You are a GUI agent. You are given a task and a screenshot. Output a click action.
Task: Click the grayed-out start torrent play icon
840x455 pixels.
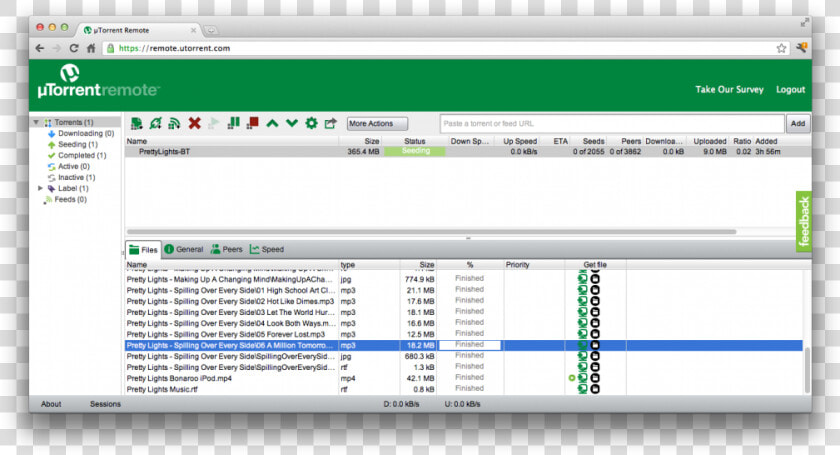(x=213, y=123)
